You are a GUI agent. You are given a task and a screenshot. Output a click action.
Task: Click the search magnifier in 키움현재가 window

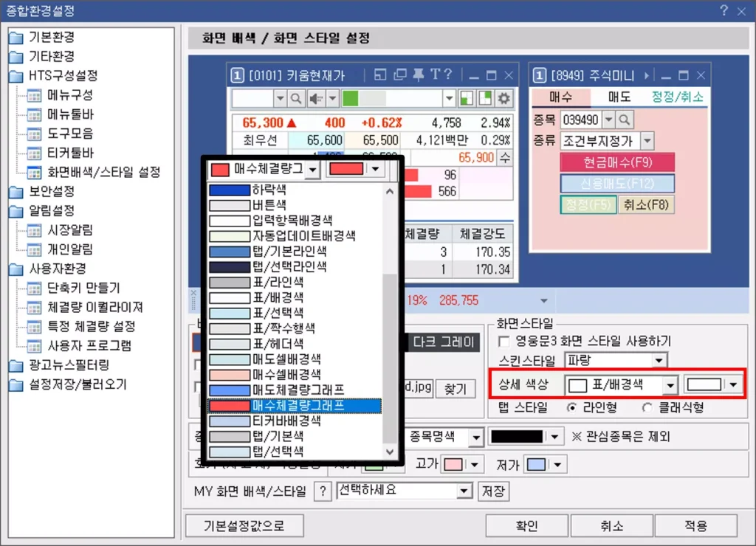(x=296, y=99)
